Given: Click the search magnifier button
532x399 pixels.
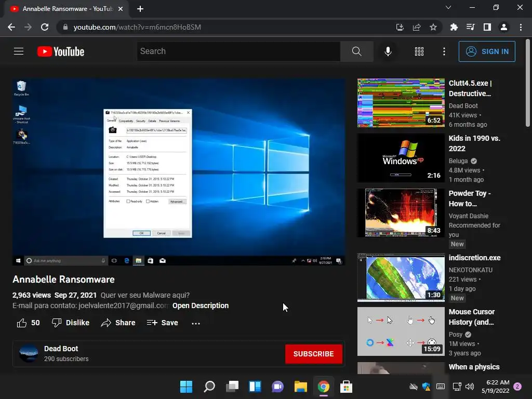Looking at the screenshot, I should [356, 51].
